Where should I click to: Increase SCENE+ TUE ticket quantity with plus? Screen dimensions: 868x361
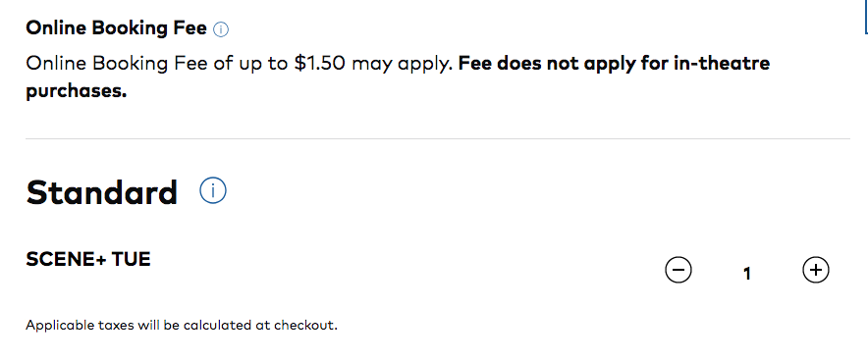(x=815, y=270)
